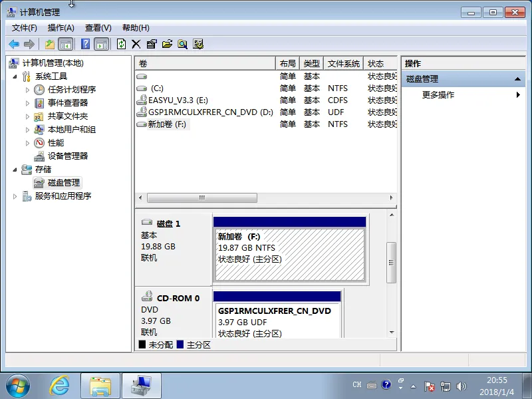Click the volume speaker tray icon
Viewport: 532px width, 399px height.
point(462,386)
